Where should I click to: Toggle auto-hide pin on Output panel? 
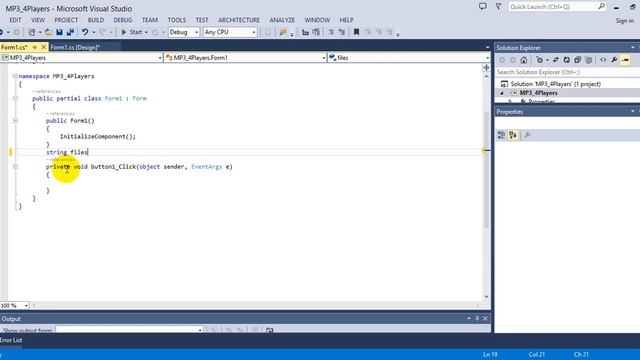point(477,318)
